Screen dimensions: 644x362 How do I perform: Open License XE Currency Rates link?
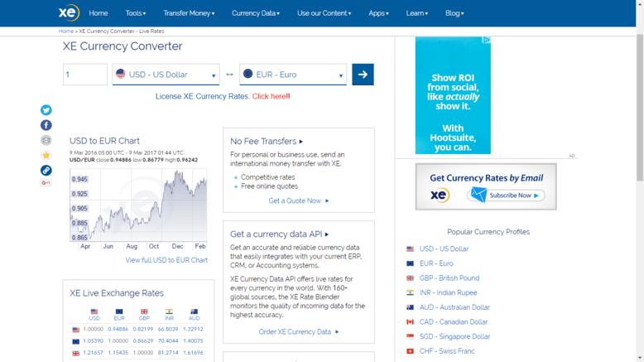click(x=202, y=96)
